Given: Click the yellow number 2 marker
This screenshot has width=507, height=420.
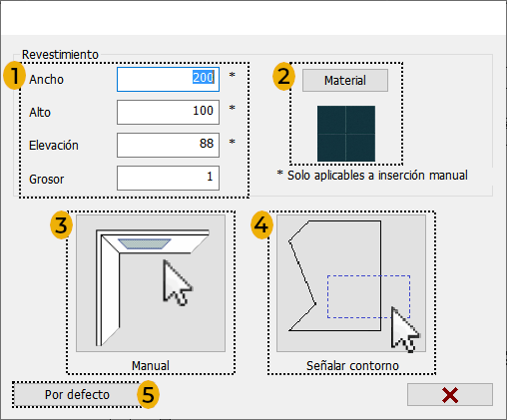Looking at the screenshot, I should coord(283,76).
